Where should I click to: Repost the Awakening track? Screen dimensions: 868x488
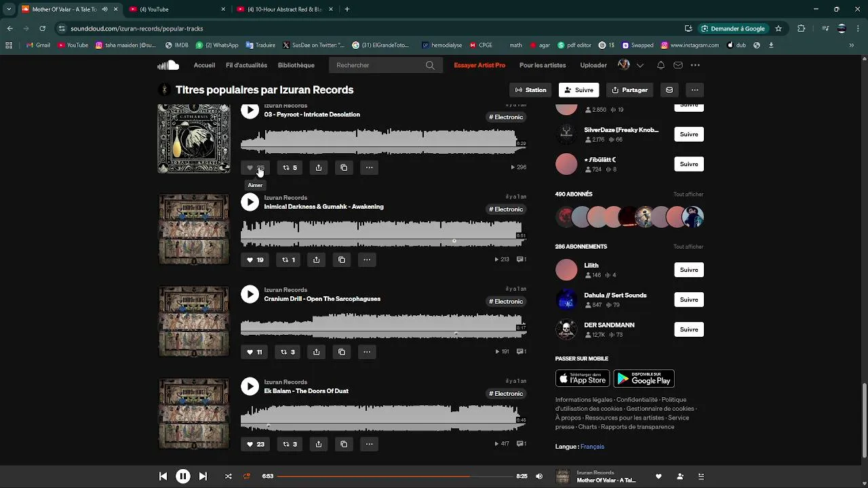pyautogui.click(x=288, y=260)
